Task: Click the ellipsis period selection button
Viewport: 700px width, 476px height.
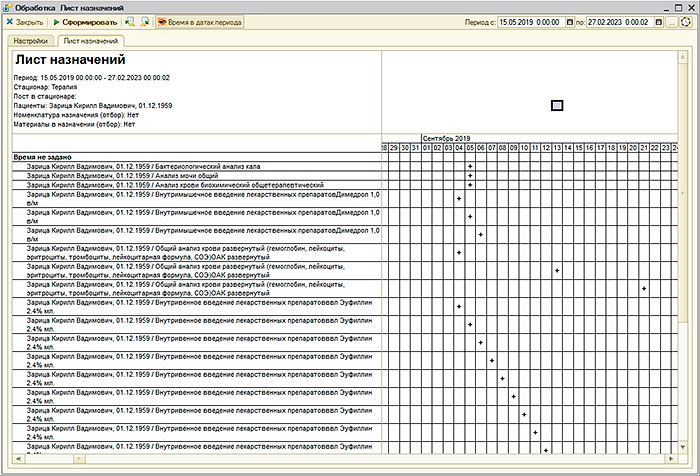Action: [671, 21]
